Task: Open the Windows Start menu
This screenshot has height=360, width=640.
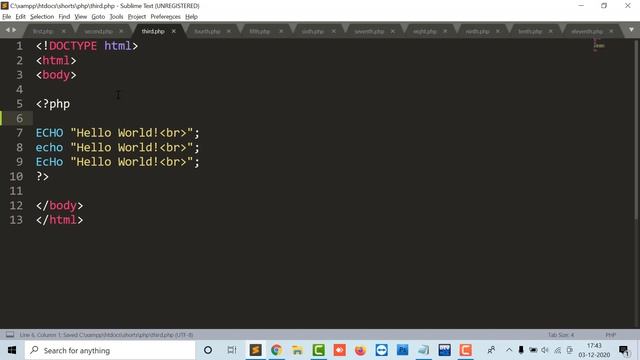Action: tap(12, 350)
